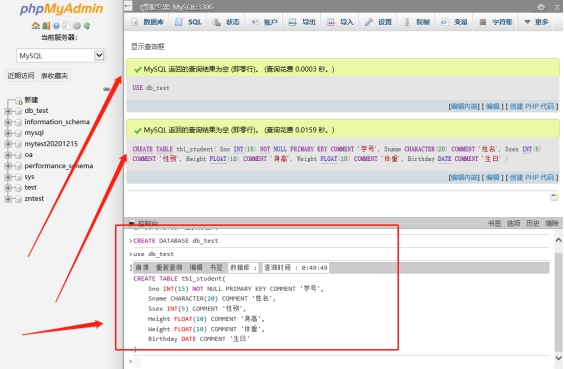Open the 导入 tab

(340, 22)
